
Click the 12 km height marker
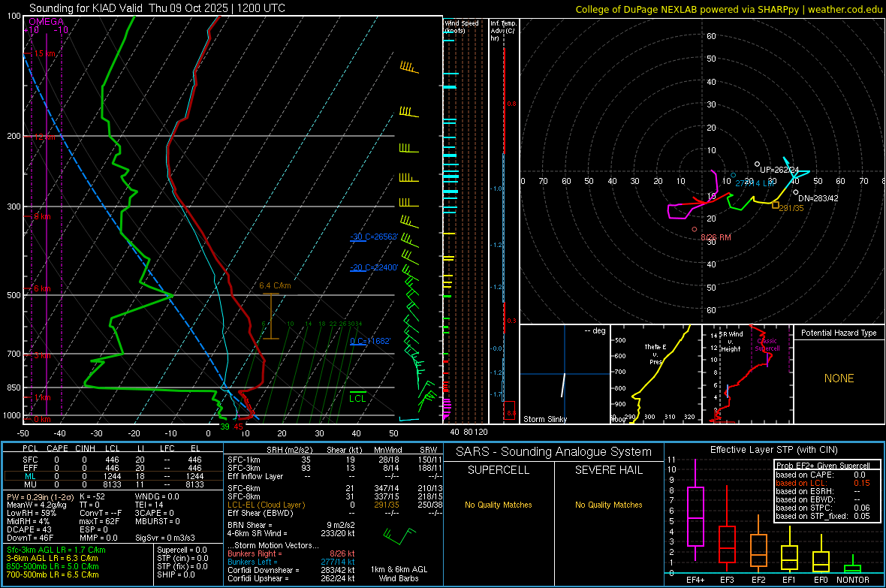coord(45,137)
